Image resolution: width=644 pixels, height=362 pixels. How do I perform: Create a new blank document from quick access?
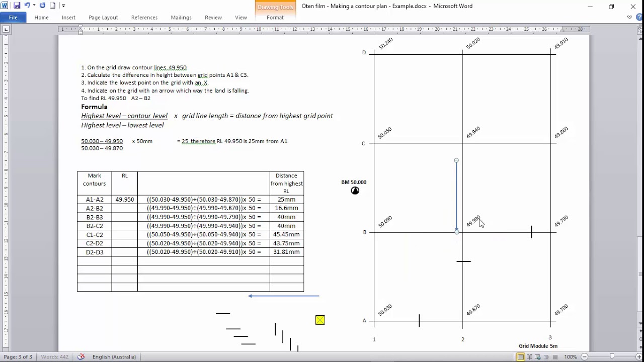coord(52,6)
